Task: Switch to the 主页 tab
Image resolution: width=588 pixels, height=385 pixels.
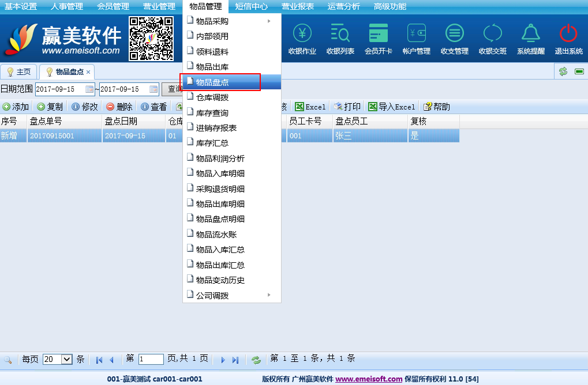Action: pos(19,72)
